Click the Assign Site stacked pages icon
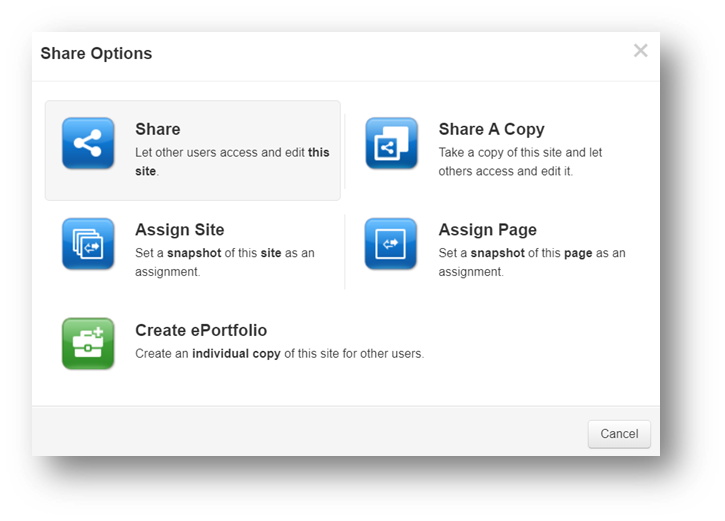Viewport: 725px width, 521px height. (88, 244)
